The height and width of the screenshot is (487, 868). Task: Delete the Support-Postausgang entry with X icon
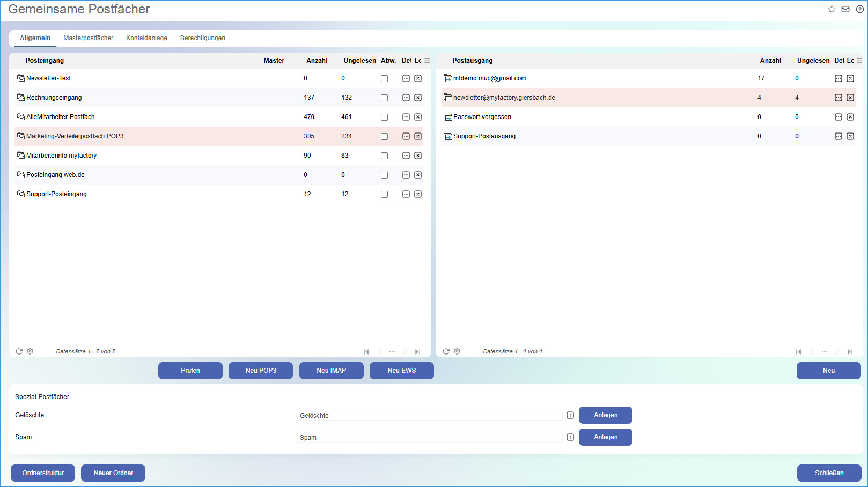click(850, 136)
